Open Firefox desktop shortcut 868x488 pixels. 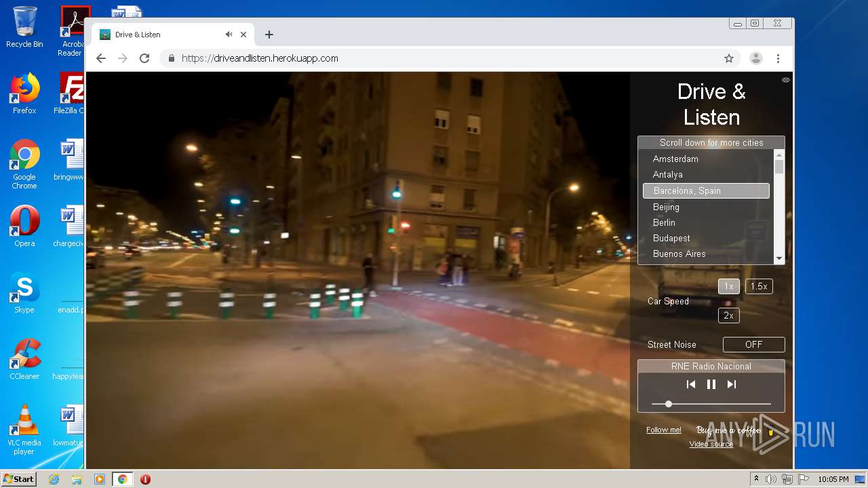click(24, 94)
